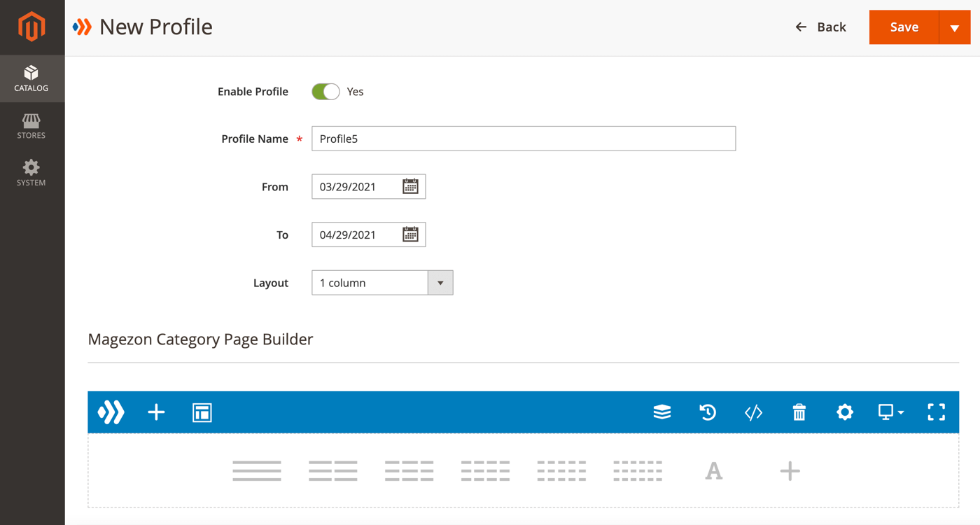Expand the Save button arrow options
Screen dimensions: 980x525
[x=955, y=27]
